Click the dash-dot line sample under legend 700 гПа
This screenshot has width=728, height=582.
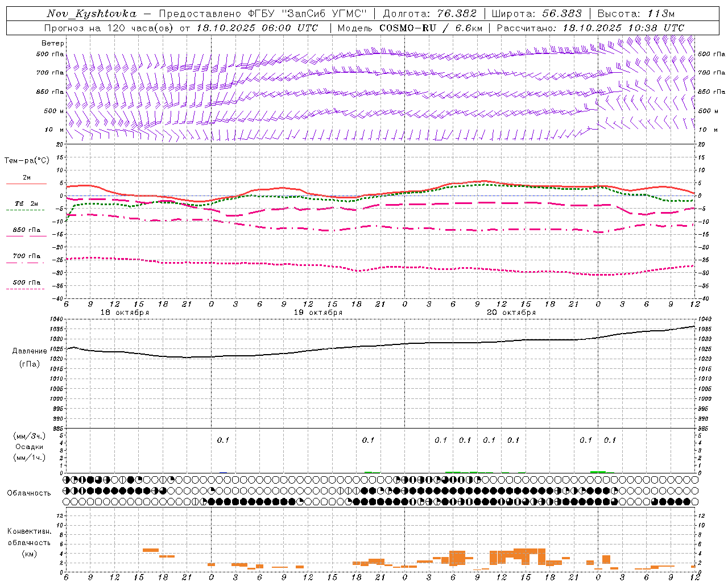tap(25, 263)
